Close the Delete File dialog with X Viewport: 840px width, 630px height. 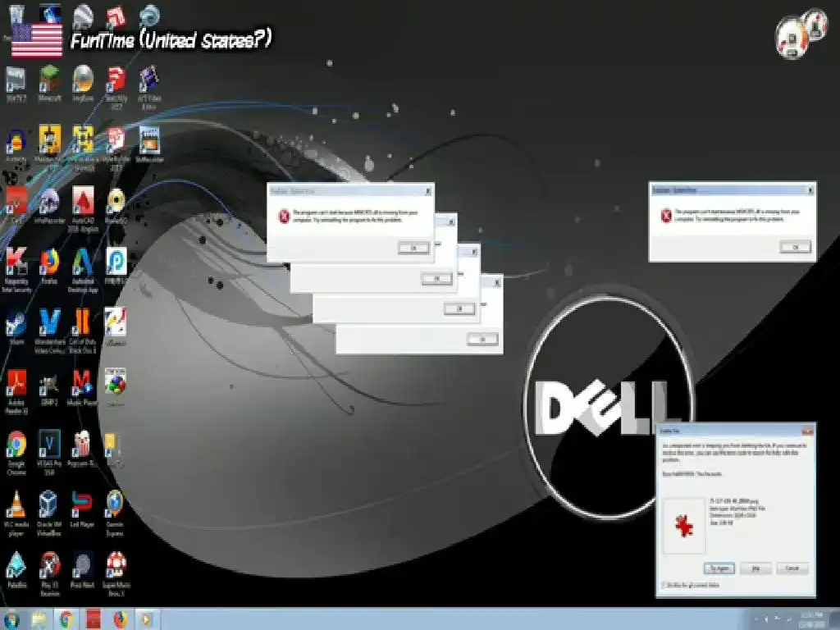coord(807,431)
